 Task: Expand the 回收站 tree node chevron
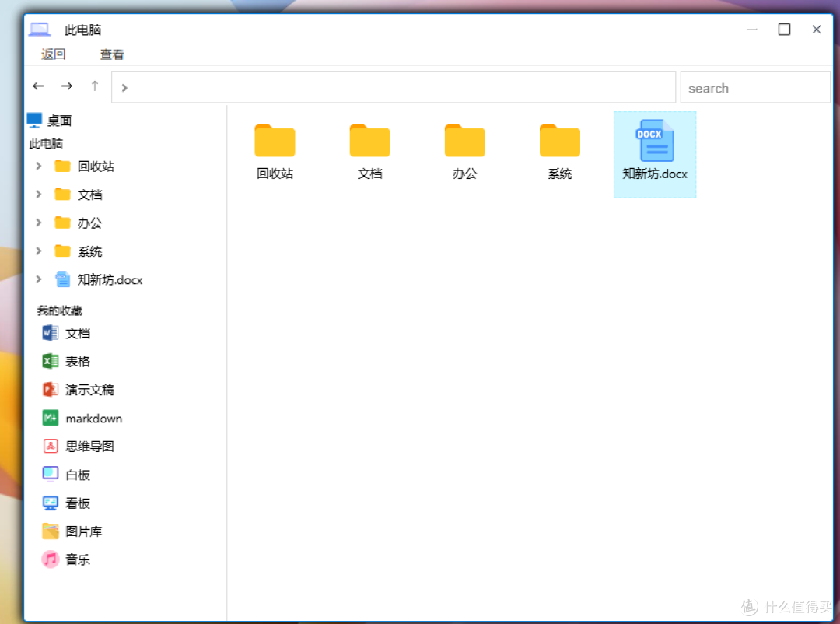click(x=39, y=167)
